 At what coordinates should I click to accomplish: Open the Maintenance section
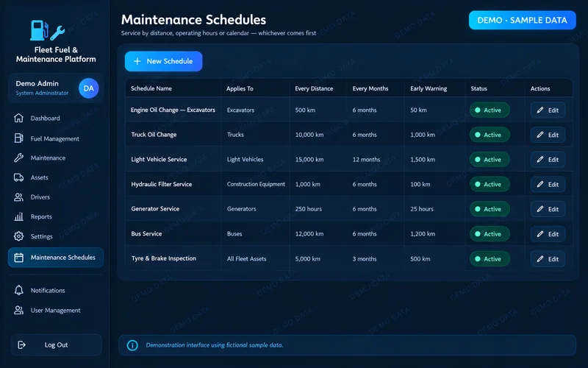point(56,158)
